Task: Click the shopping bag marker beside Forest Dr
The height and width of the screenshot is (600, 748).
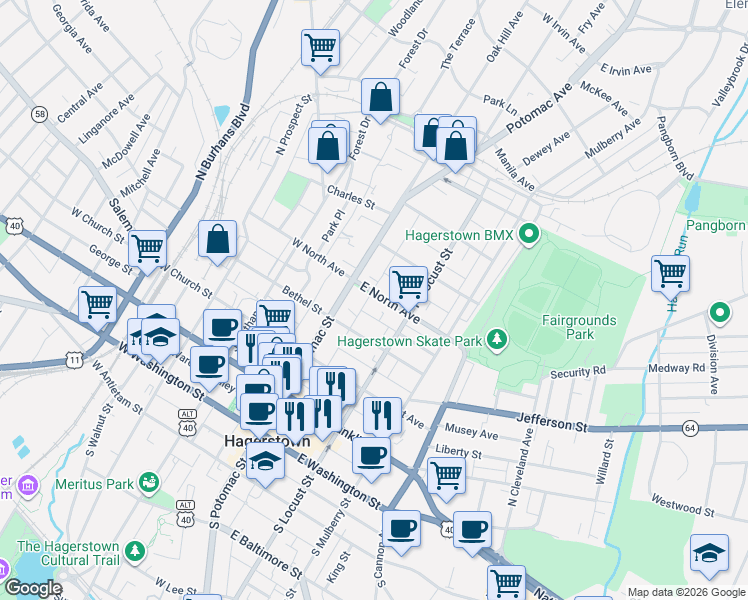Action: tap(380, 97)
